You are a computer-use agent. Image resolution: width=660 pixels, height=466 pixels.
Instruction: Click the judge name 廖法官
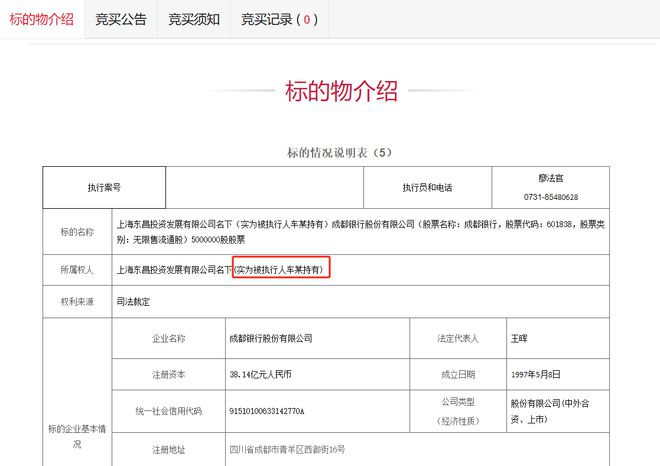pyautogui.click(x=551, y=178)
